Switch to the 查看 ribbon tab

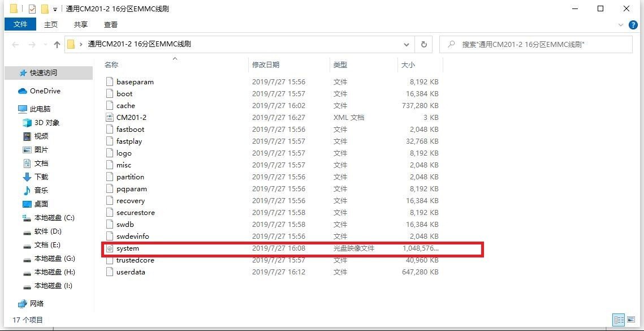[110, 25]
